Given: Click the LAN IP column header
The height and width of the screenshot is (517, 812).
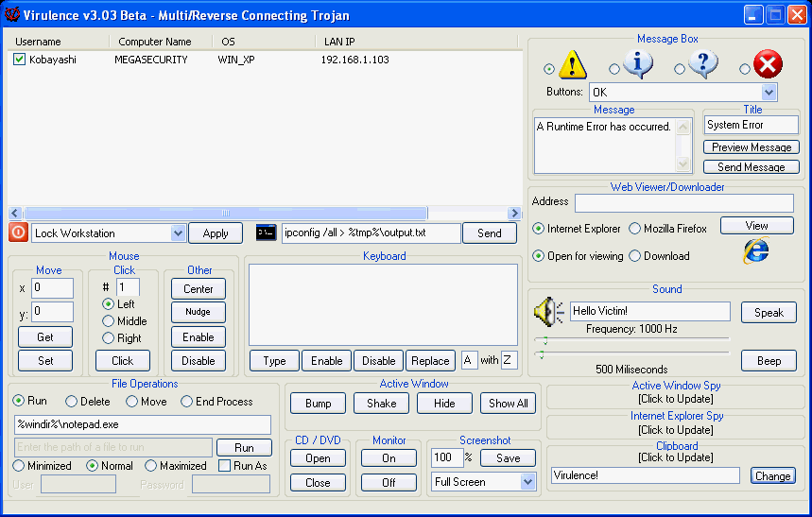Looking at the screenshot, I should (339, 42).
